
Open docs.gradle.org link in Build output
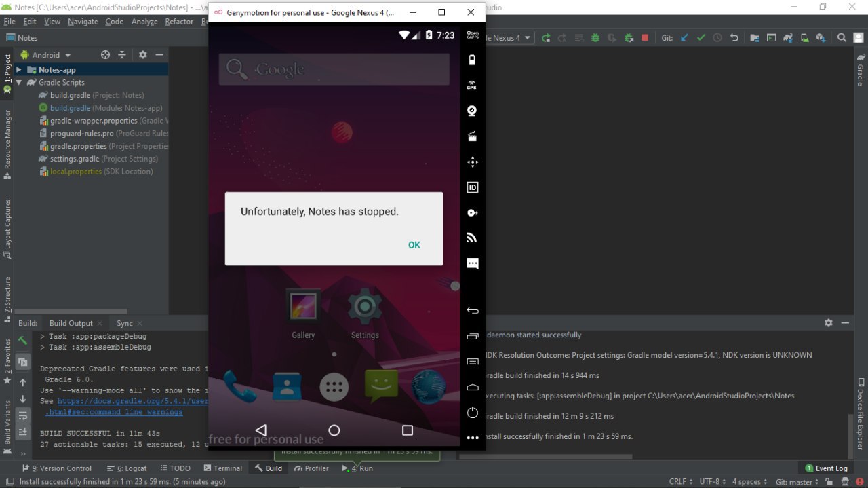click(x=133, y=401)
